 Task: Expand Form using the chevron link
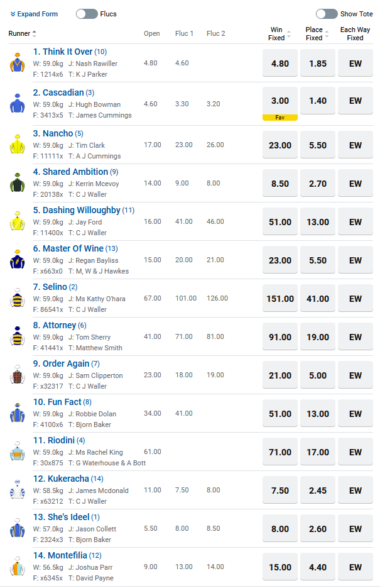(34, 14)
